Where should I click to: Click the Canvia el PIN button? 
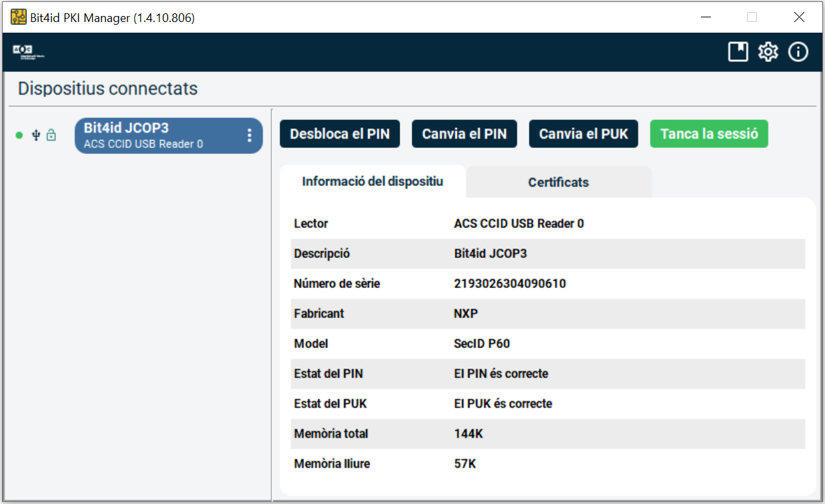pos(464,134)
